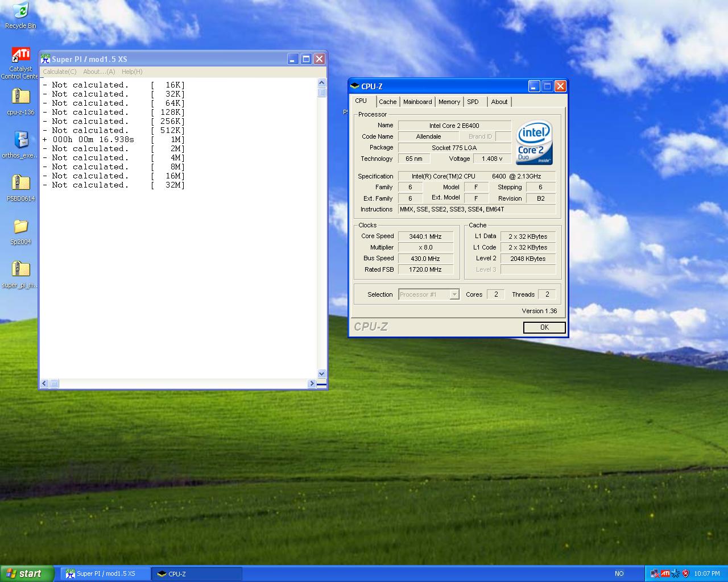728x582 pixels.
Task: Open the Calculate(C) menu in Super PI
Action: pos(60,72)
